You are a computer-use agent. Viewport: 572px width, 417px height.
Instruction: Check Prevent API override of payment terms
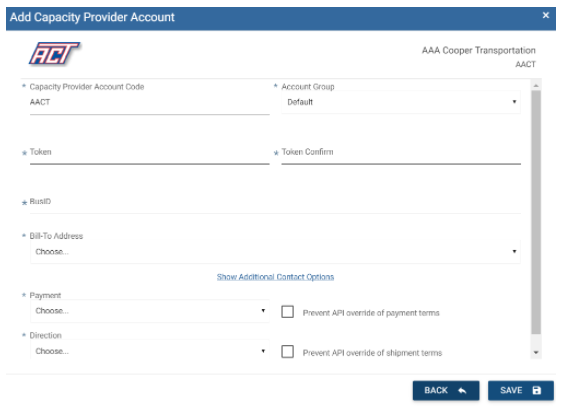(287, 312)
